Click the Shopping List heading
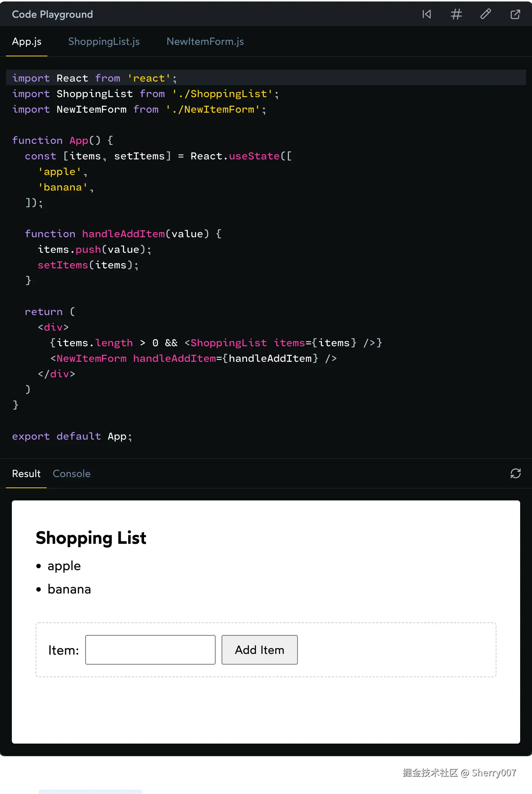 click(91, 538)
